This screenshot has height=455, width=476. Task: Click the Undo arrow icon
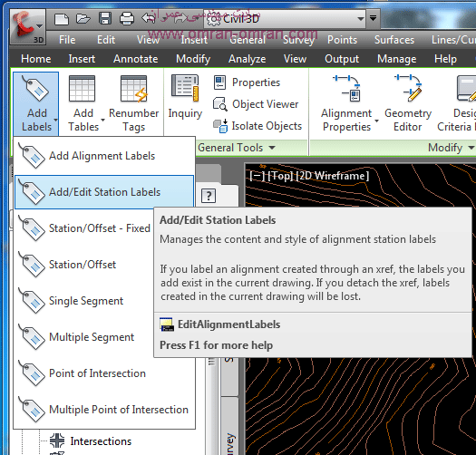149,18
